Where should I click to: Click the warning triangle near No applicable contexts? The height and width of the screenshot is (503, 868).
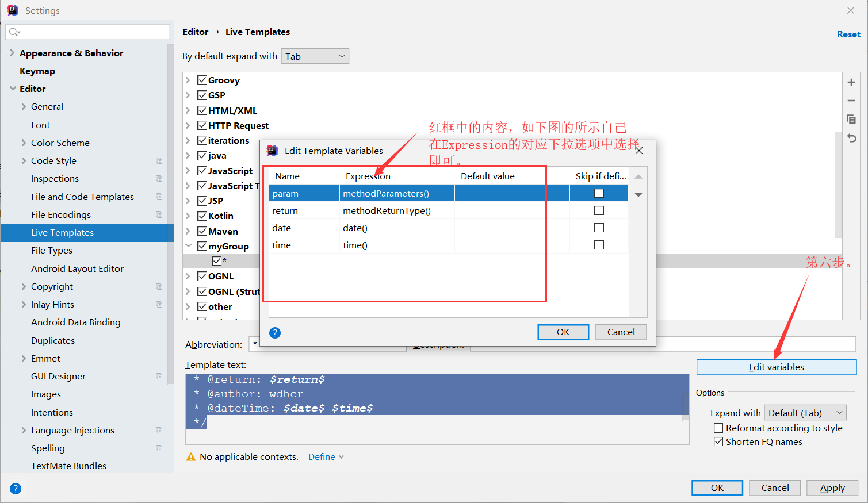click(191, 456)
